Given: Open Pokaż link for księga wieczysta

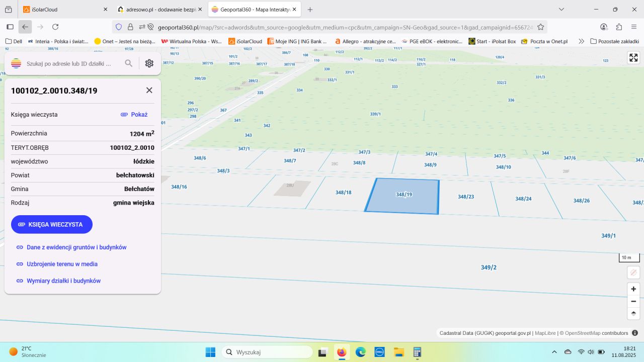Looking at the screenshot, I should coord(134,115).
